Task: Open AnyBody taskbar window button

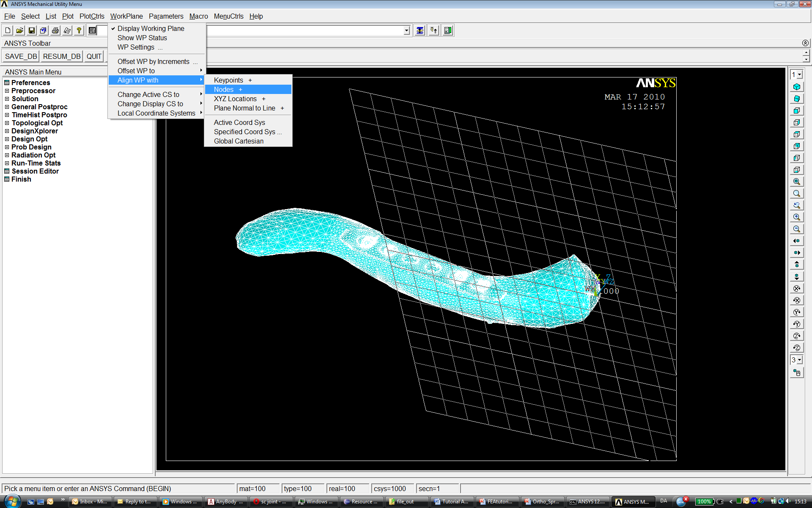Action: (225, 502)
